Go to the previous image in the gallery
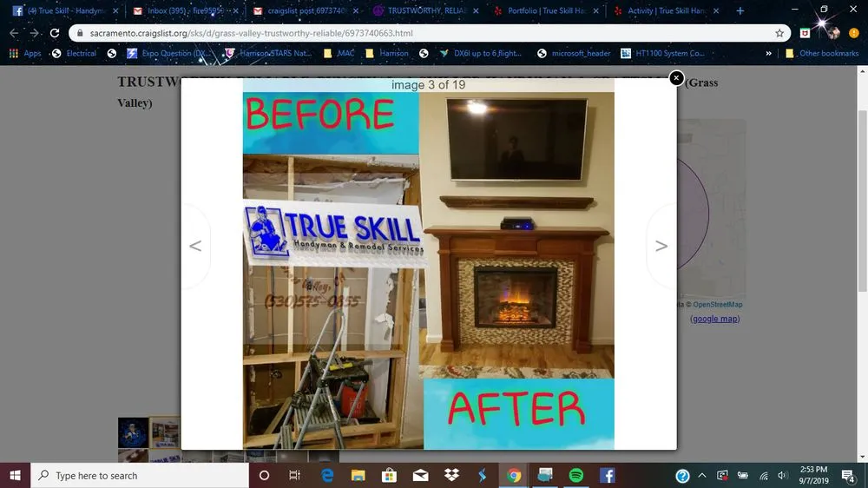 pyautogui.click(x=195, y=246)
